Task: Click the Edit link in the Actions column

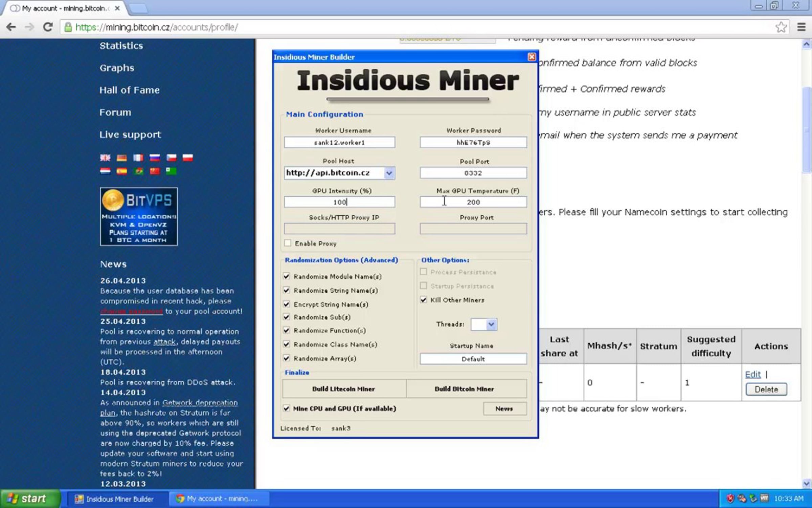Action: coord(753,374)
